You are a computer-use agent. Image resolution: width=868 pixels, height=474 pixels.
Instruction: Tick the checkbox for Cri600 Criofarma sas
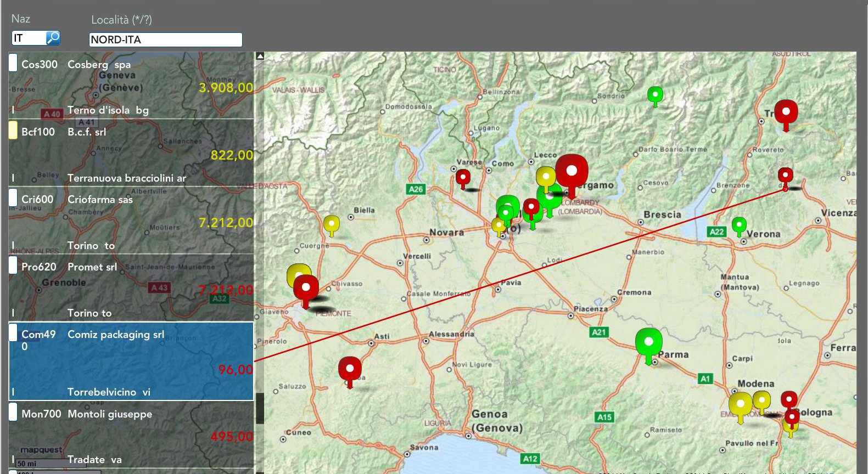13,198
